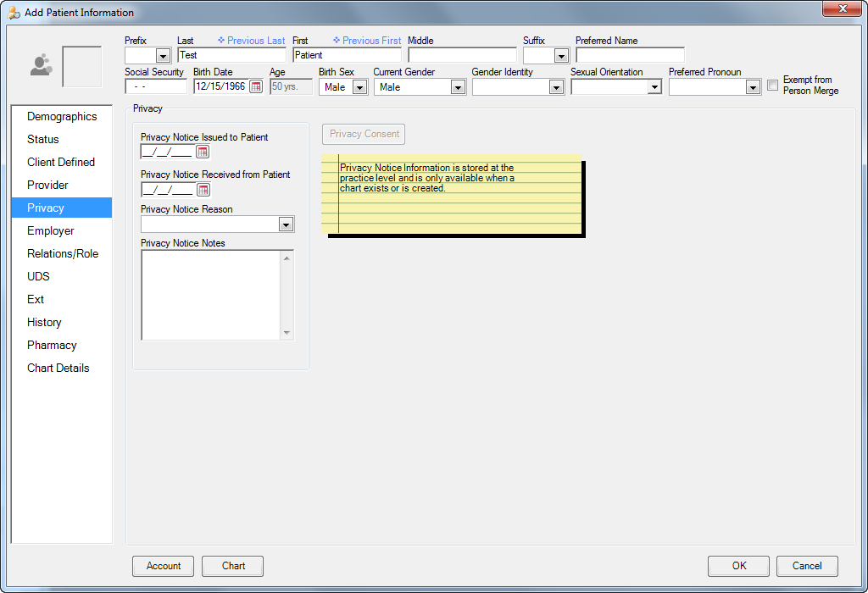868x593 pixels.
Task: Open the Birth Date calendar picker
Action: pyautogui.click(x=256, y=87)
